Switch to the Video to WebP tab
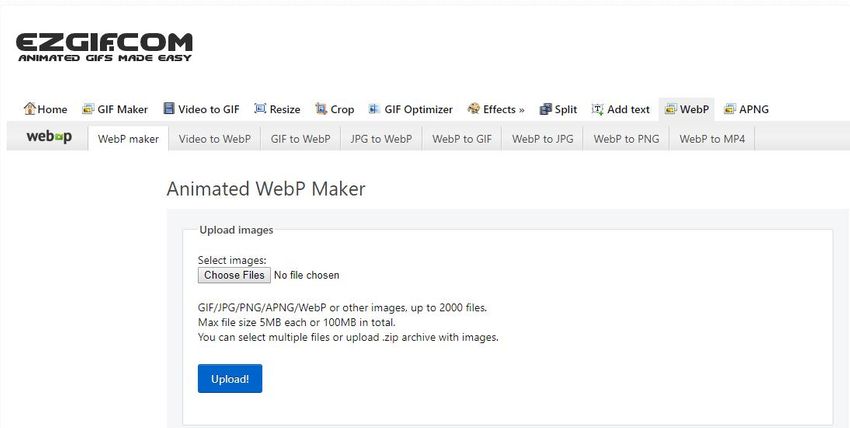The image size is (850, 428). point(214,139)
